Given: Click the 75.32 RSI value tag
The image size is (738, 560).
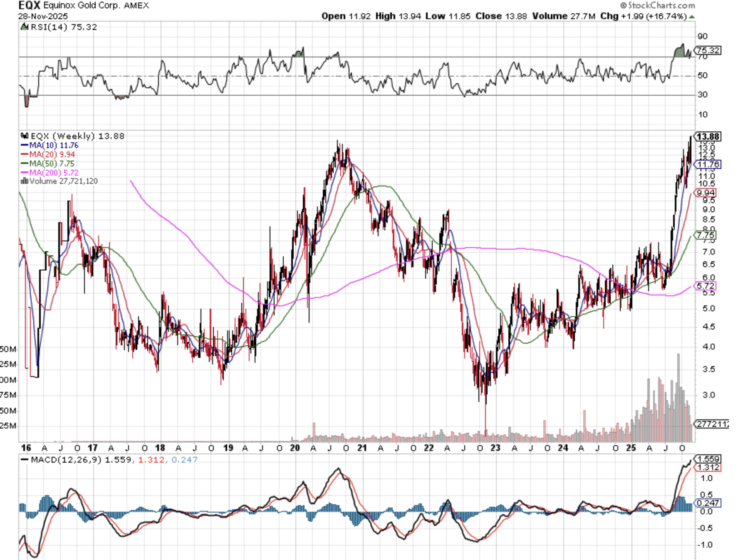Looking at the screenshot, I should [x=708, y=50].
